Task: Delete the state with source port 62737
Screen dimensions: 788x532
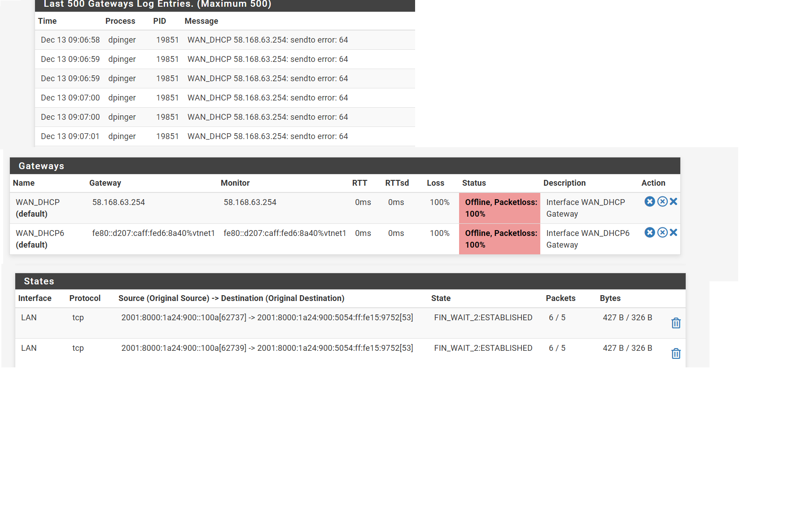Action: 676,323
